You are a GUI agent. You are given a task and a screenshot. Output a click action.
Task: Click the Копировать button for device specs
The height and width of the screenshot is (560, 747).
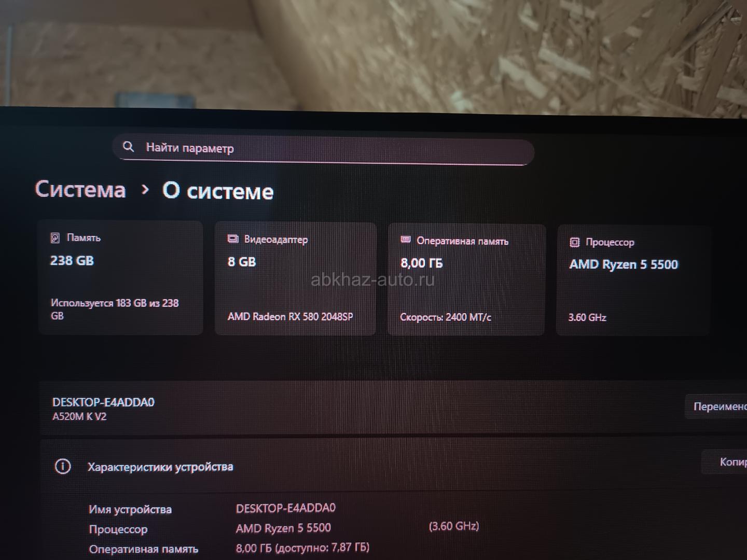click(725, 462)
